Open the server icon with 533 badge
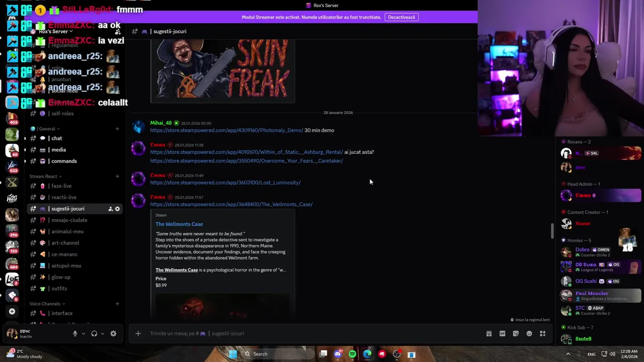Screen dimensions: 644x362 (12, 166)
